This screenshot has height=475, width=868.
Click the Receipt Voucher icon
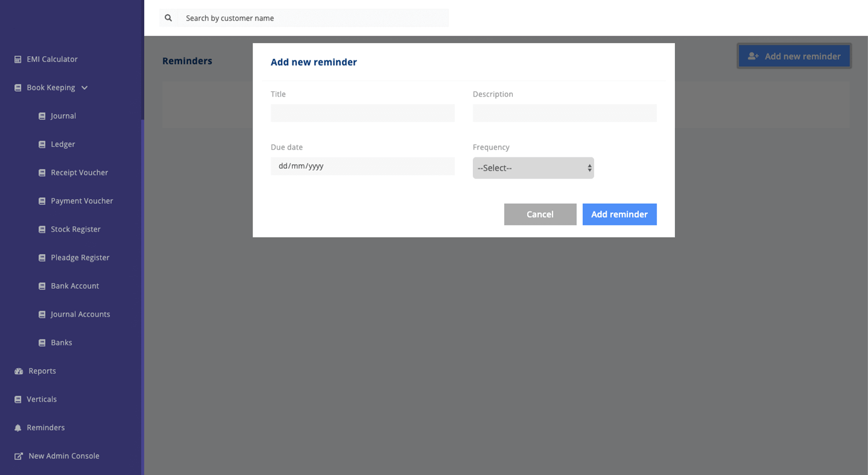[x=42, y=173]
